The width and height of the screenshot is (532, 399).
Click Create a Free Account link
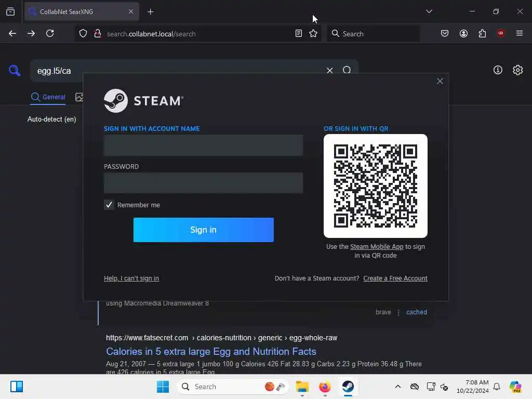tap(395, 278)
